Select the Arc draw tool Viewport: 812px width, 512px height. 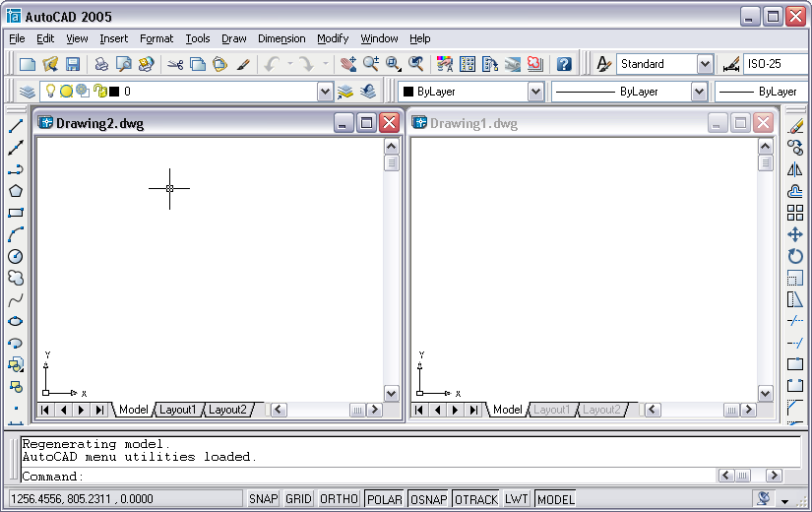point(16,234)
